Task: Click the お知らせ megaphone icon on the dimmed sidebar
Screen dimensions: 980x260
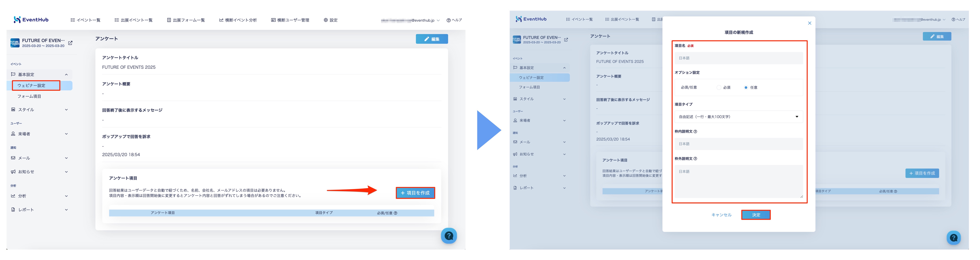Action: click(x=515, y=154)
